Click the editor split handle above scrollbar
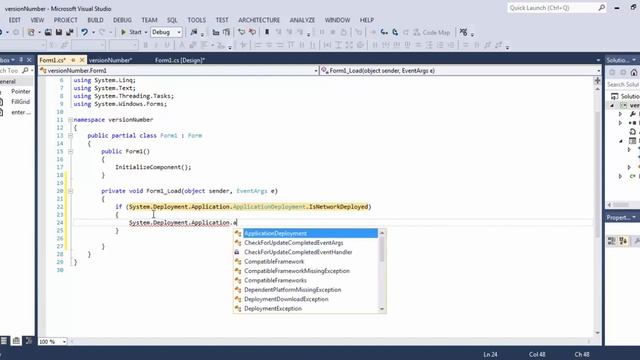This screenshot has height=360, width=640. click(598, 81)
